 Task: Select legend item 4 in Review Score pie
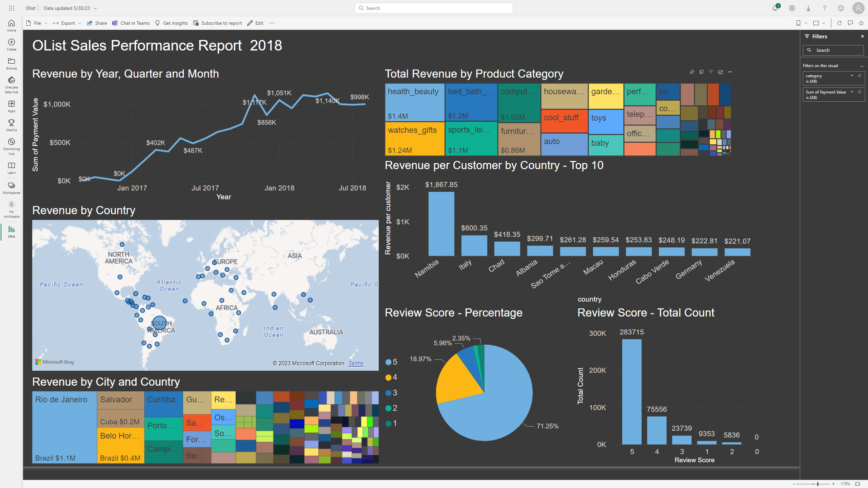tap(392, 377)
